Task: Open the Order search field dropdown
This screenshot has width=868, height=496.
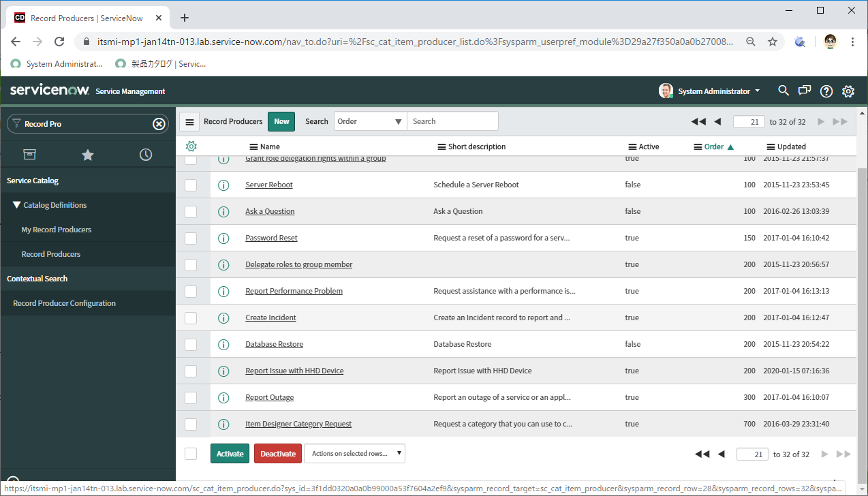Action: pos(370,121)
